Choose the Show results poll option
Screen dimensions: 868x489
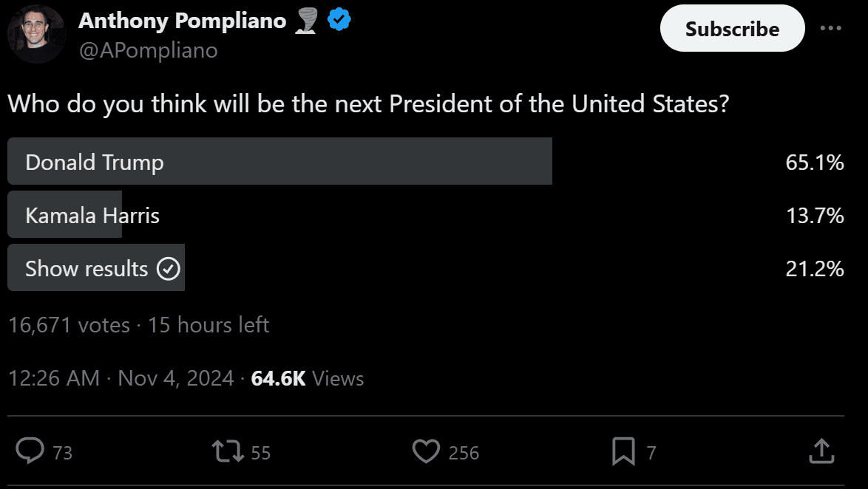point(96,268)
